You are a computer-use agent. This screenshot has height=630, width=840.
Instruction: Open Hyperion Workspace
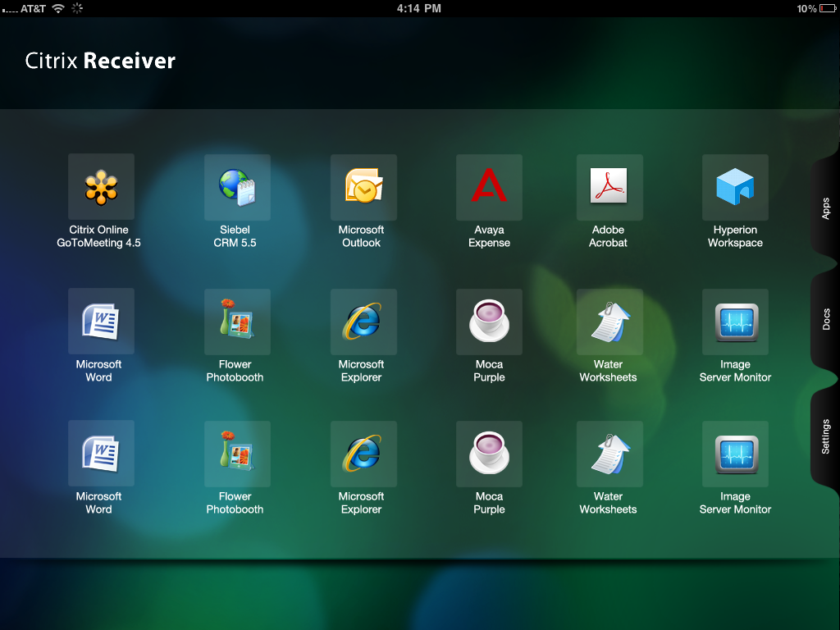coord(735,187)
